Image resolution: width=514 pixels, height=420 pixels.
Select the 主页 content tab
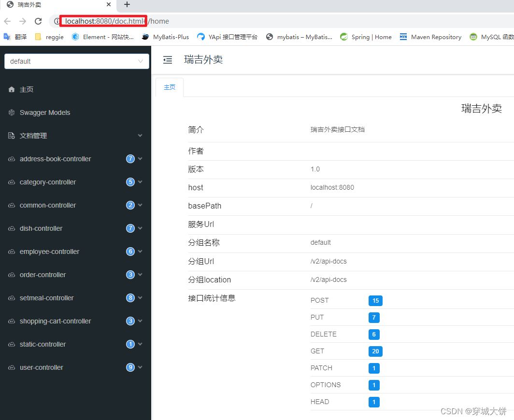point(170,87)
